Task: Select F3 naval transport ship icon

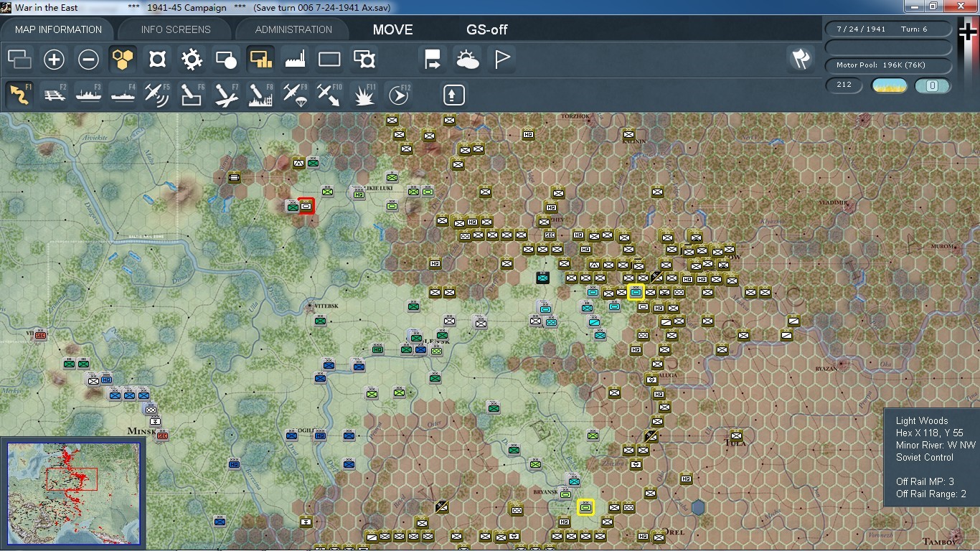Action: (x=88, y=94)
